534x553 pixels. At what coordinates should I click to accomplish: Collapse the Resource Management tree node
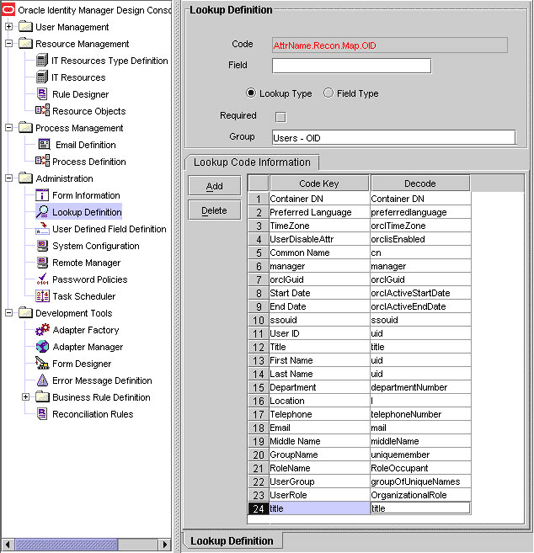[9, 43]
